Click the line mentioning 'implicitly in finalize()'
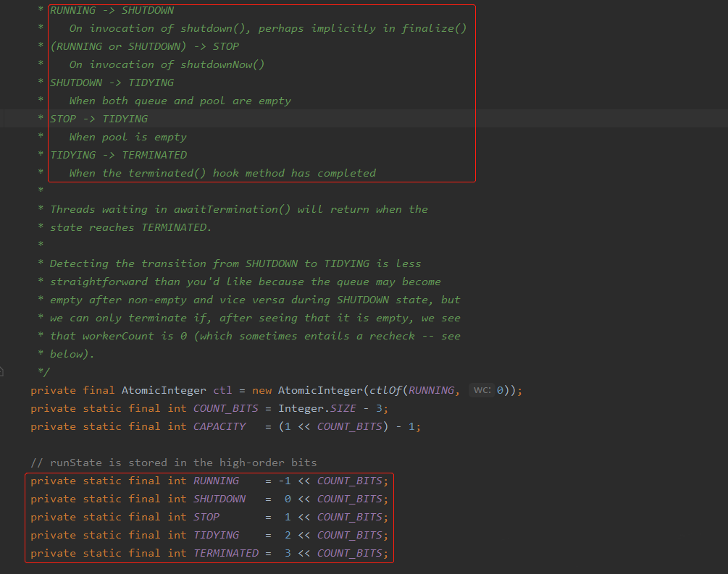Image resolution: width=728 pixels, height=574 pixels. point(268,28)
